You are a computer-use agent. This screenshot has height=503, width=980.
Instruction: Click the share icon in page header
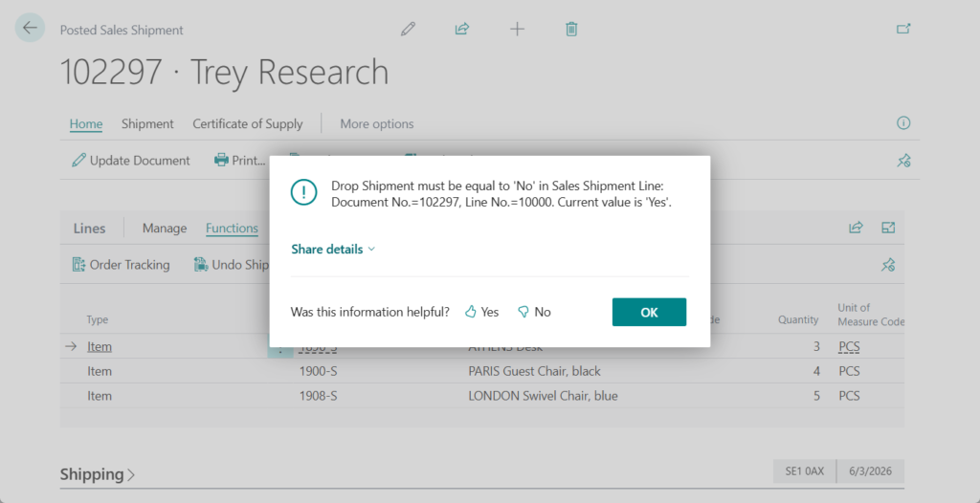coord(462,29)
